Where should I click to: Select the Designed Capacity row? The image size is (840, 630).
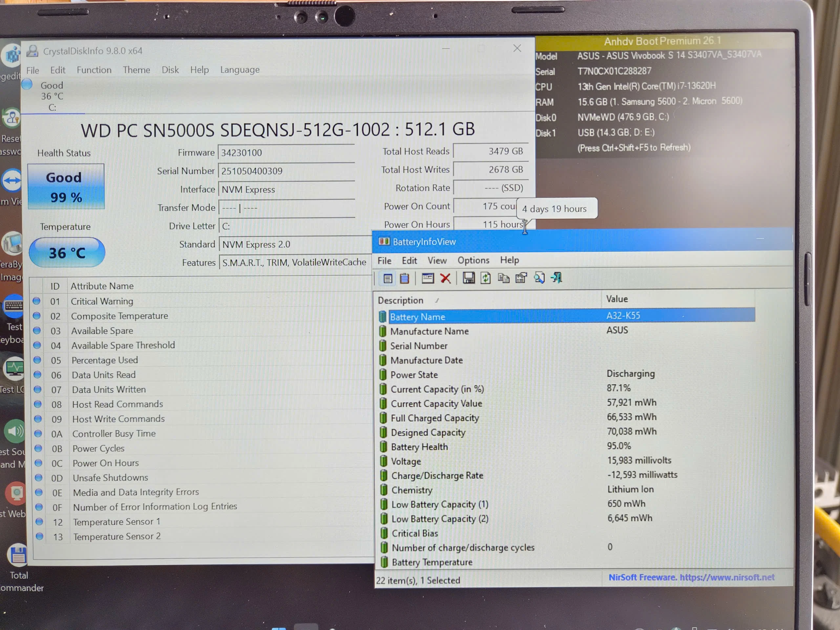pyautogui.click(x=567, y=432)
